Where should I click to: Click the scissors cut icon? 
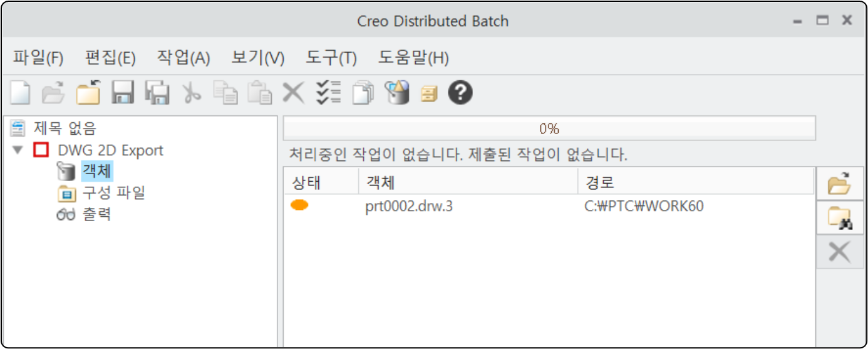[x=191, y=93]
